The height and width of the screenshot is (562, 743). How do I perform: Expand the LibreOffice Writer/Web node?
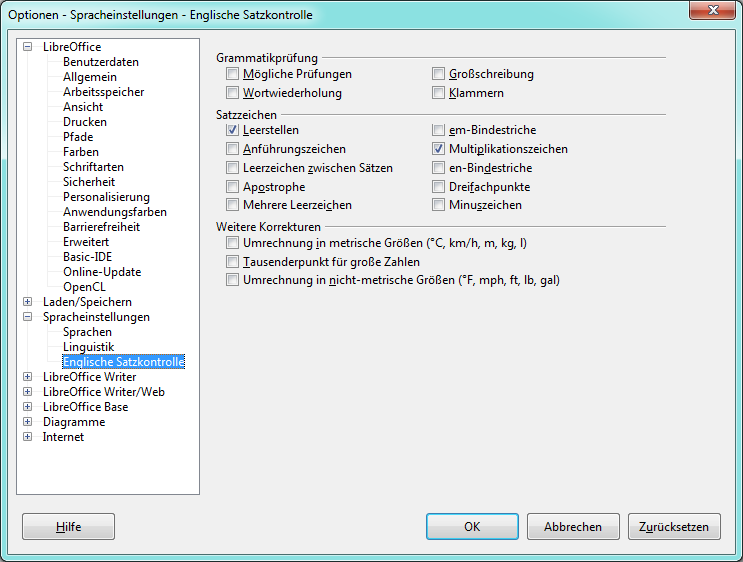[x=27, y=391]
